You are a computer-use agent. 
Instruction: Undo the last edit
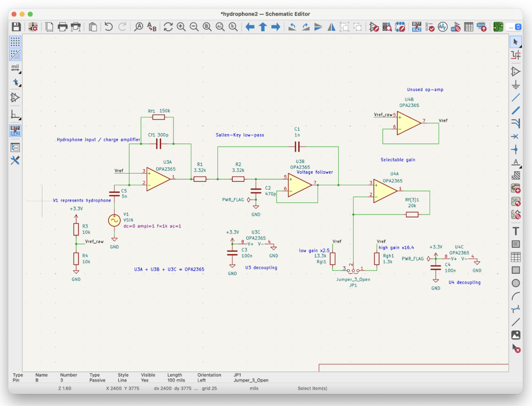coord(109,27)
